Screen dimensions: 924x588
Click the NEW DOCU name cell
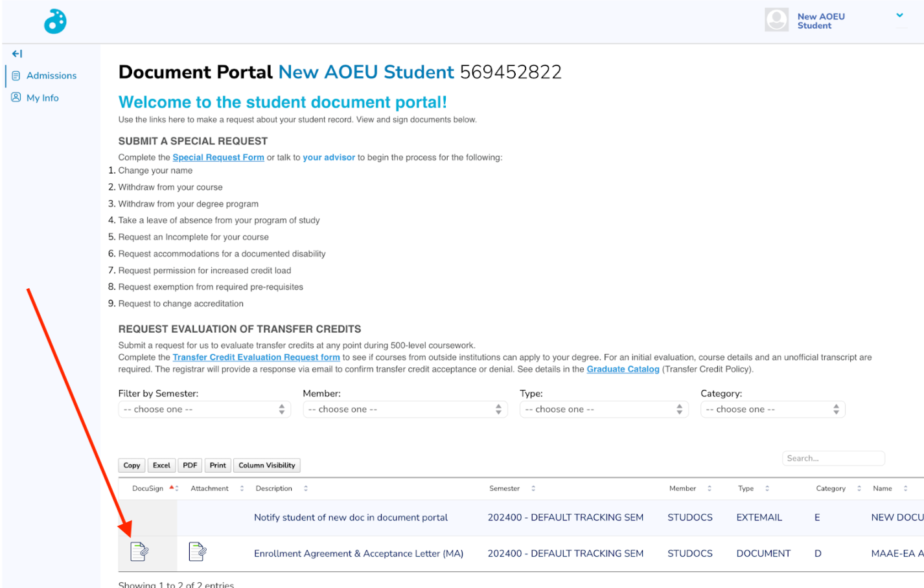point(897,517)
